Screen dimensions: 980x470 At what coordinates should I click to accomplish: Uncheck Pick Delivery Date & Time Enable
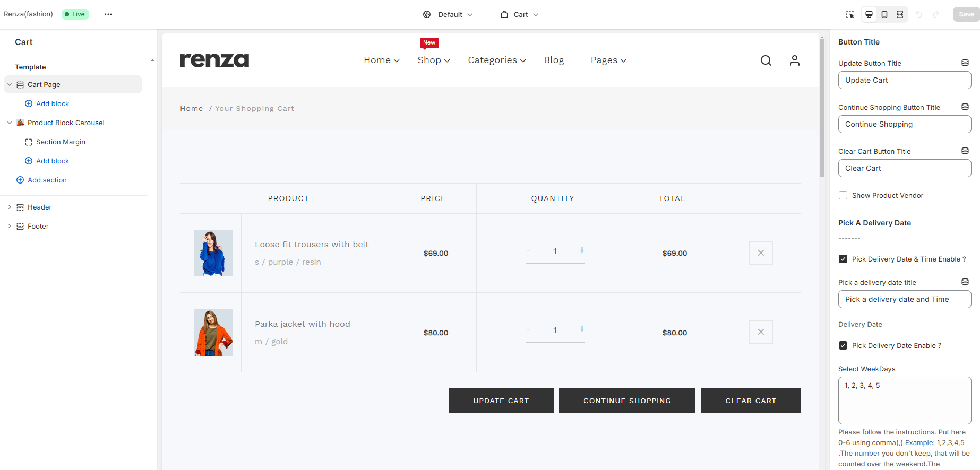(843, 259)
